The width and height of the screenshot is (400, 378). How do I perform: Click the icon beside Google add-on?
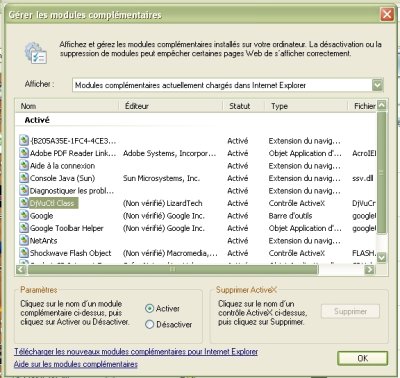point(24,215)
